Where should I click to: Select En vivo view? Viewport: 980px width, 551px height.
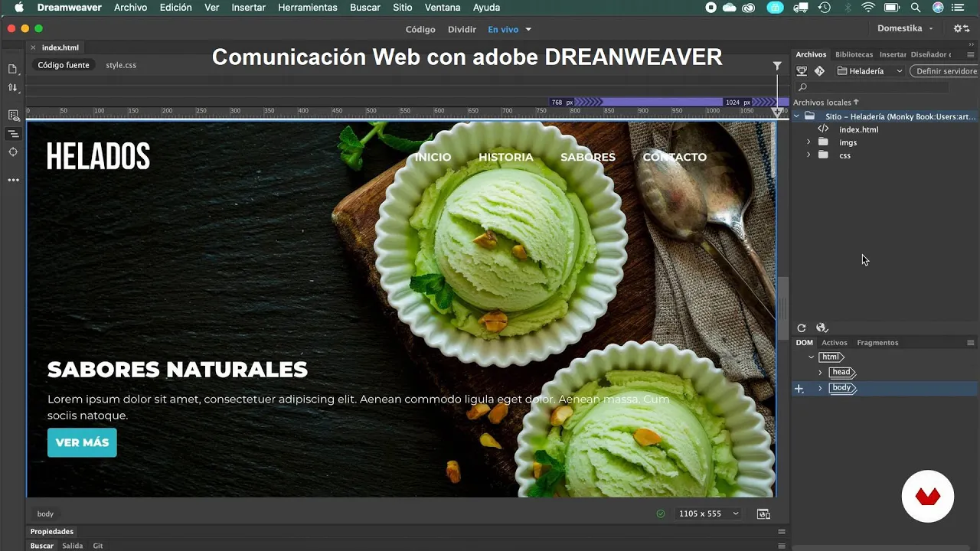[503, 30]
